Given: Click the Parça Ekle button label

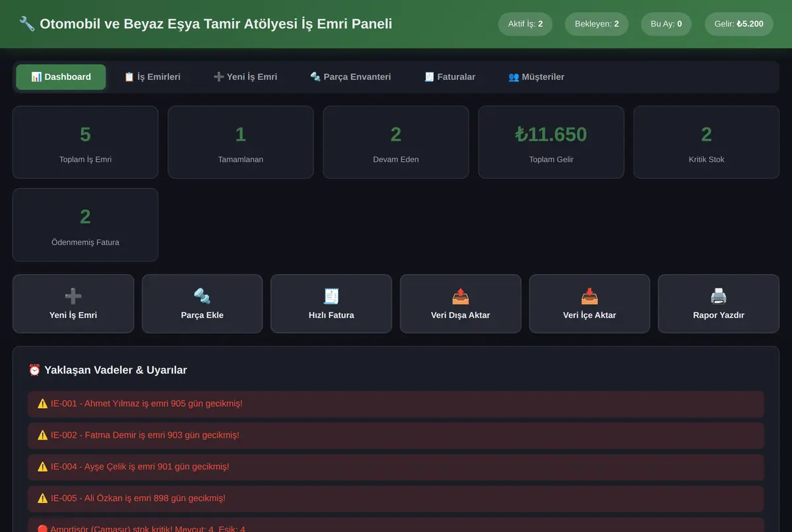Looking at the screenshot, I should 202,316.
